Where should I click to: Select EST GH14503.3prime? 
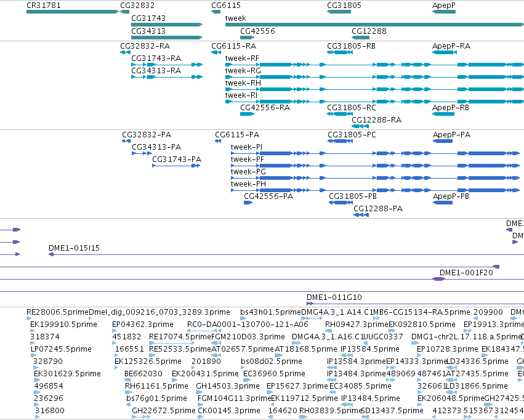click(x=198, y=392)
